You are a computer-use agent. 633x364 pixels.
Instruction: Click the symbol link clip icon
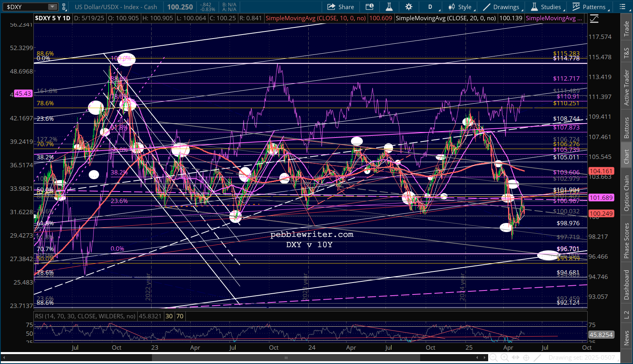pos(64,7)
